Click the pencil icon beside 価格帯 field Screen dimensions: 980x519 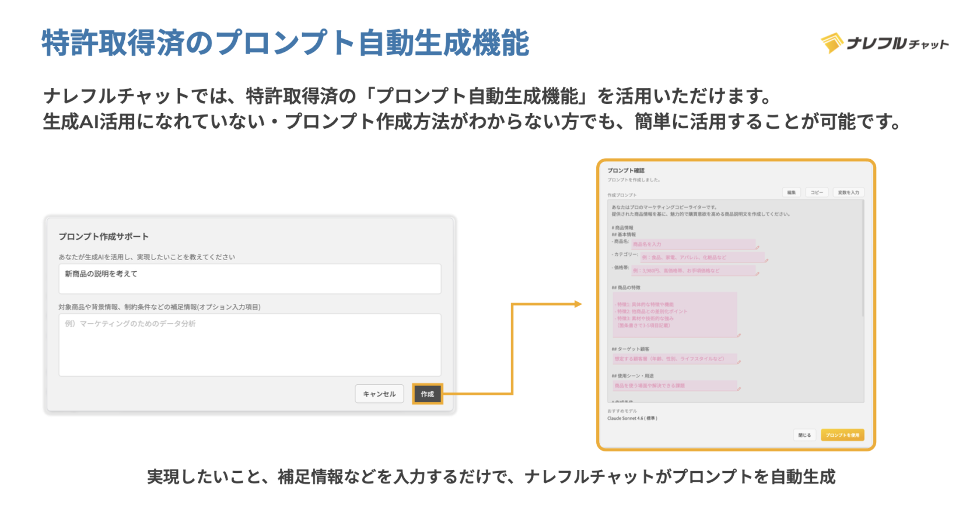(x=758, y=274)
